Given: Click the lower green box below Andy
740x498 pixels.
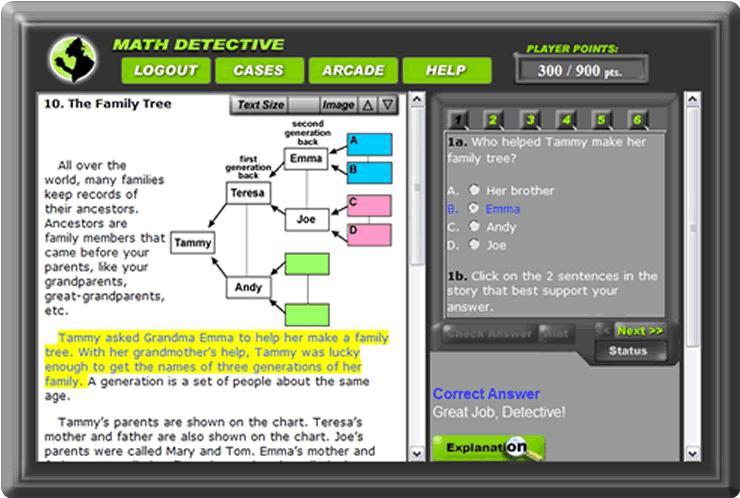Looking at the screenshot, I should click(307, 315).
